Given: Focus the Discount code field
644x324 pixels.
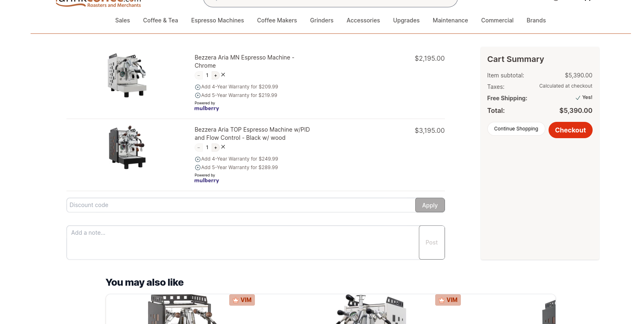Looking at the screenshot, I should [x=241, y=205].
